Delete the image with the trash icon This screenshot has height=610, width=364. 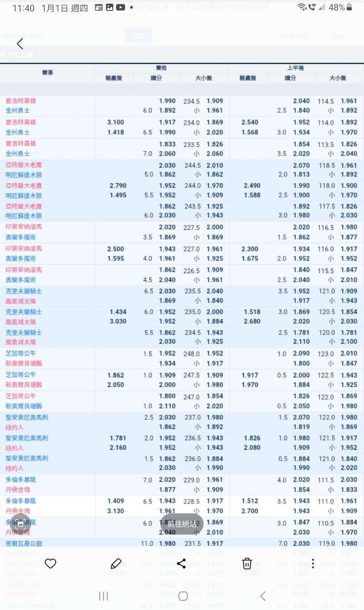[x=247, y=564]
